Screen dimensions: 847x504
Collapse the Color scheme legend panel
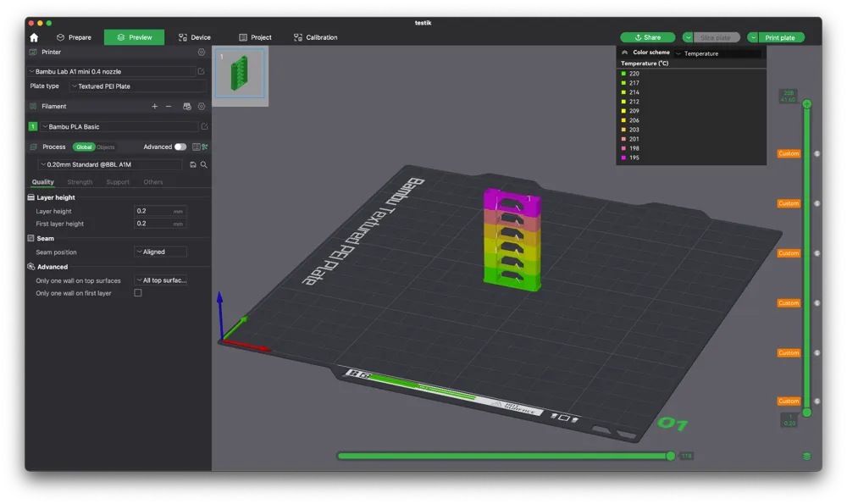click(624, 53)
